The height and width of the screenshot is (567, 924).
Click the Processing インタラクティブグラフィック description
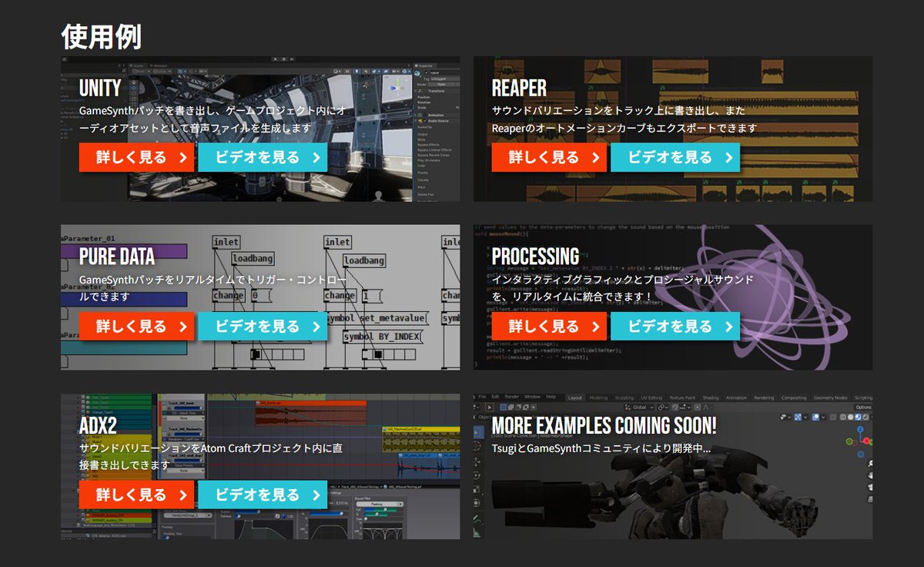click(623, 287)
